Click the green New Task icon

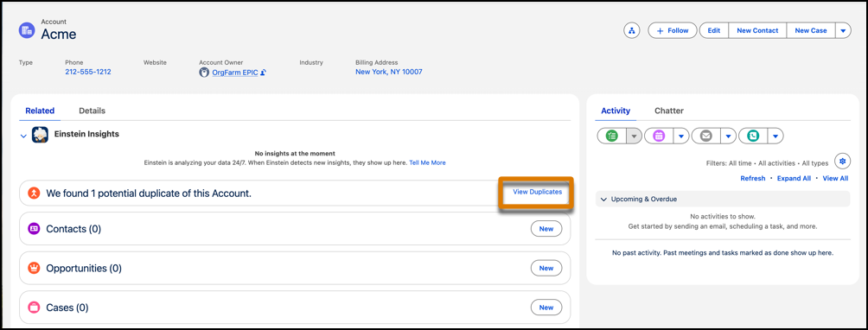[x=612, y=136]
